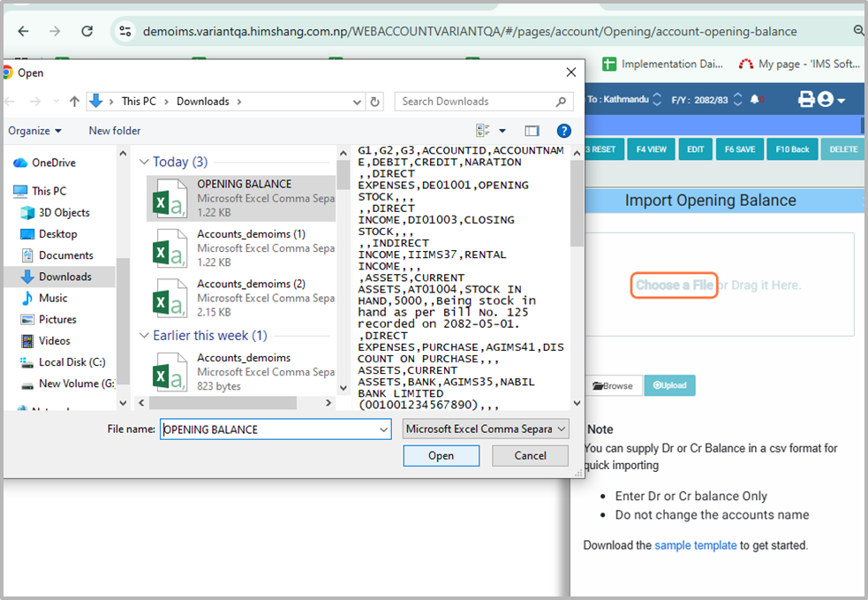Toggle the preview pane icon
Viewport: 868px width, 600px height.
531,131
